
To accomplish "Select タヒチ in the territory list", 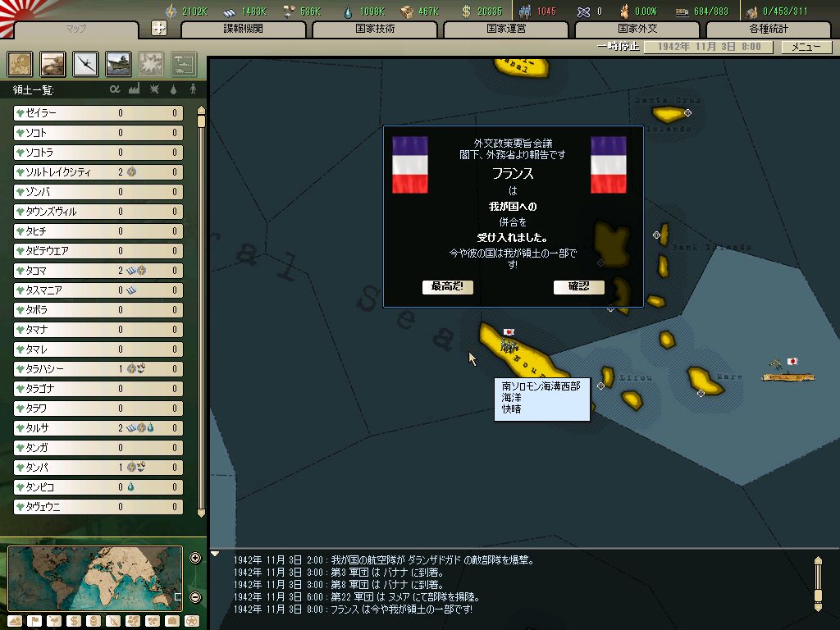I will point(98,231).
